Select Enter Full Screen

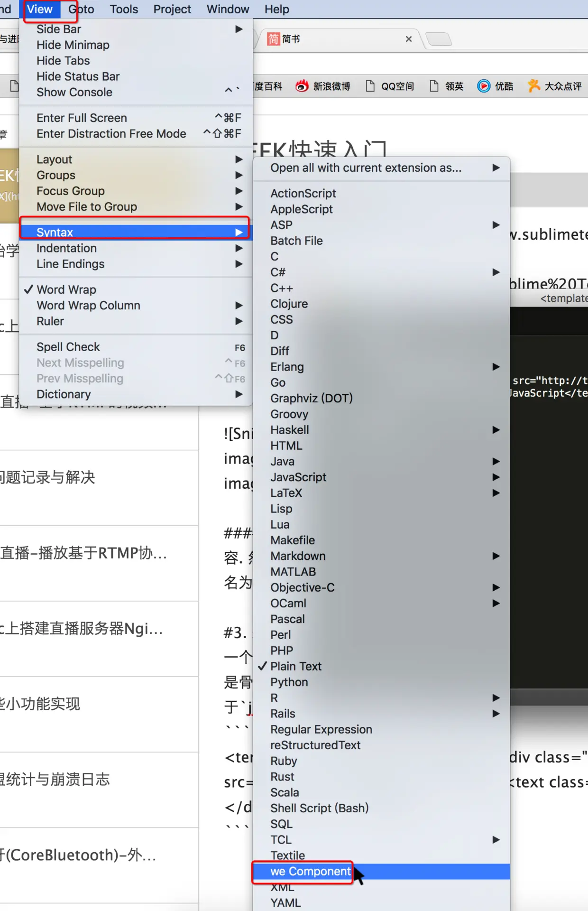136,118
